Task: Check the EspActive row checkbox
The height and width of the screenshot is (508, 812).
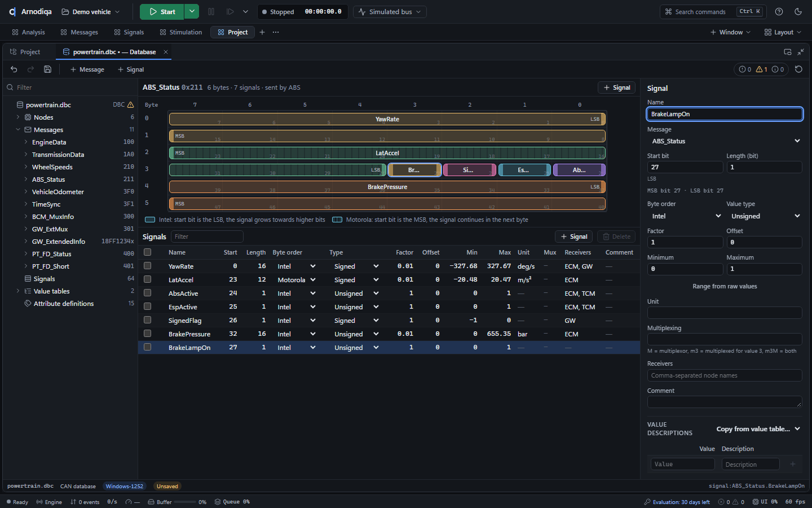Action: (148, 306)
